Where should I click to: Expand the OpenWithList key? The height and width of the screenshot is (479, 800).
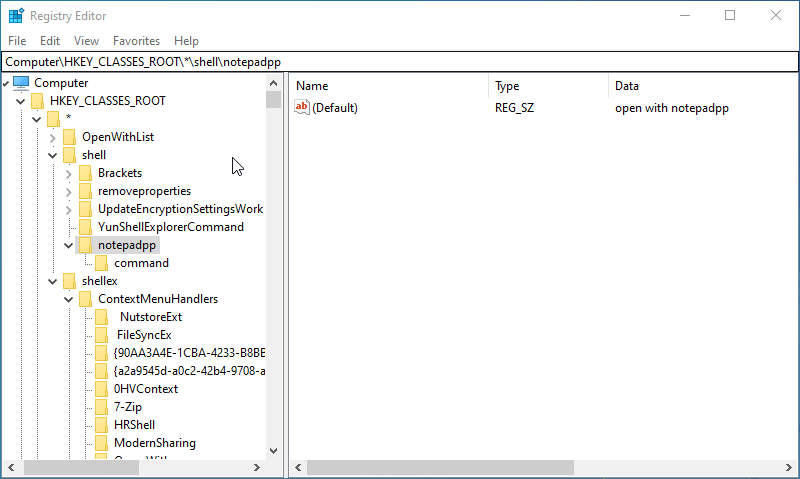coord(53,138)
